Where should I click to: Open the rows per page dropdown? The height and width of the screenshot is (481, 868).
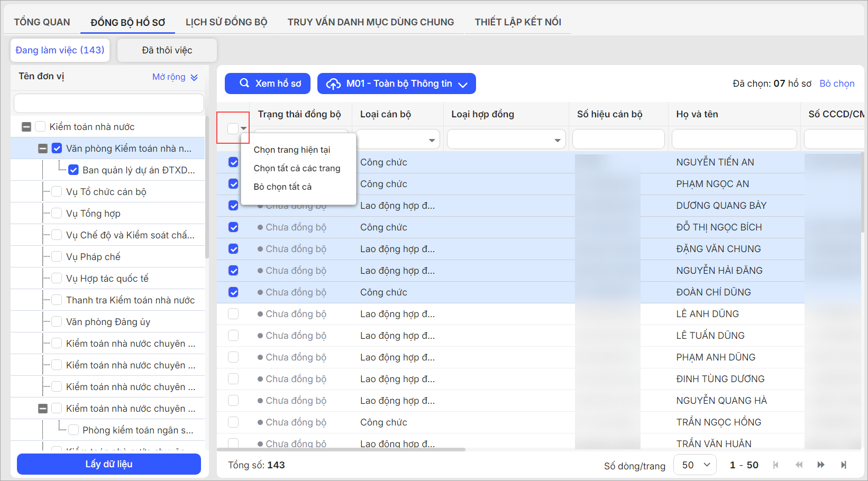(x=695, y=465)
